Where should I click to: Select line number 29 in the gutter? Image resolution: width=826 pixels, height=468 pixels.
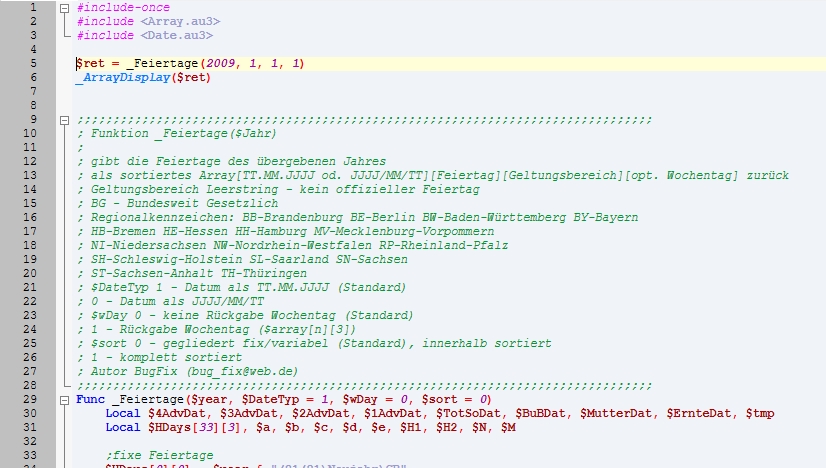[x=34, y=399]
